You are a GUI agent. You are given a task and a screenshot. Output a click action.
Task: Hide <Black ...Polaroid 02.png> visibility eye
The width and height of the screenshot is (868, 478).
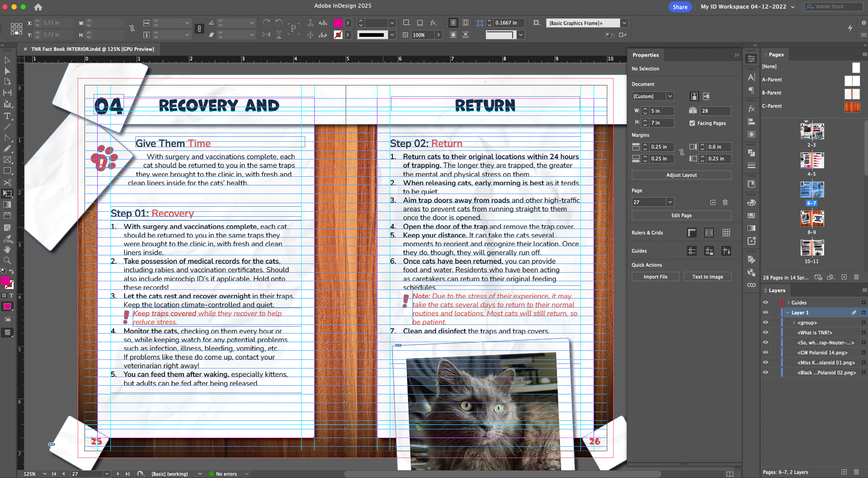pyautogui.click(x=766, y=373)
